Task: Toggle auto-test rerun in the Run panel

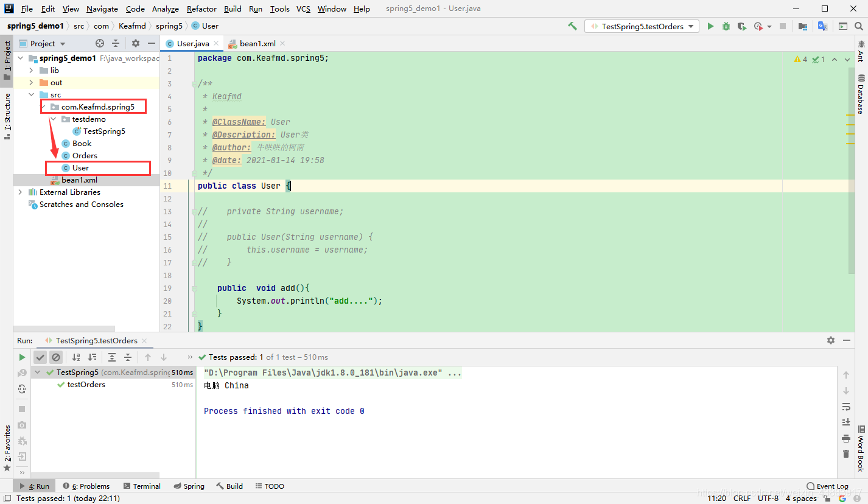Action: click(x=22, y=389)
